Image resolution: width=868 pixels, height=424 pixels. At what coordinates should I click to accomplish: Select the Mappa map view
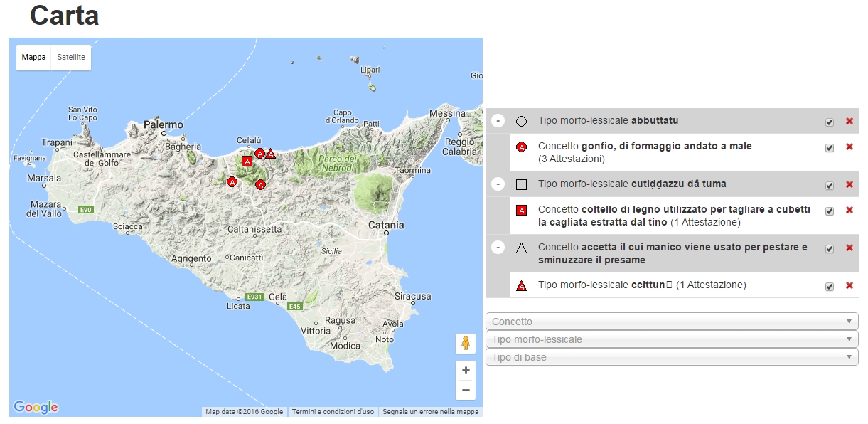(33, 58)
